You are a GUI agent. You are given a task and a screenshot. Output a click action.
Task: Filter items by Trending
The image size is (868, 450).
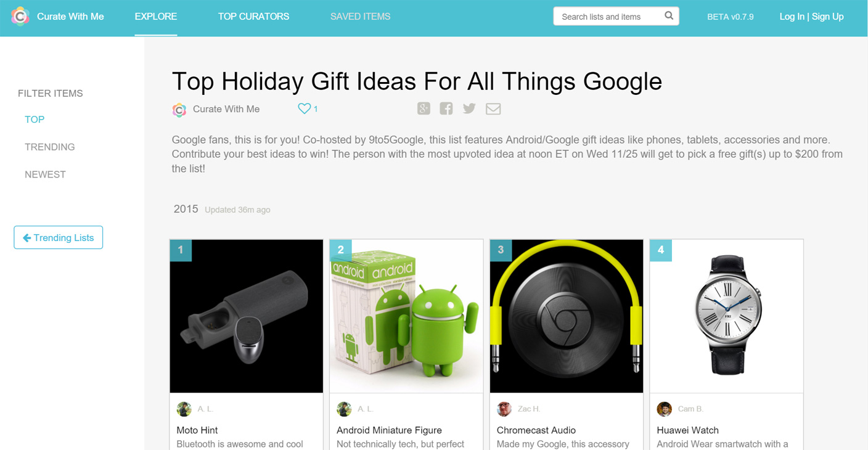tap(50, 147)
